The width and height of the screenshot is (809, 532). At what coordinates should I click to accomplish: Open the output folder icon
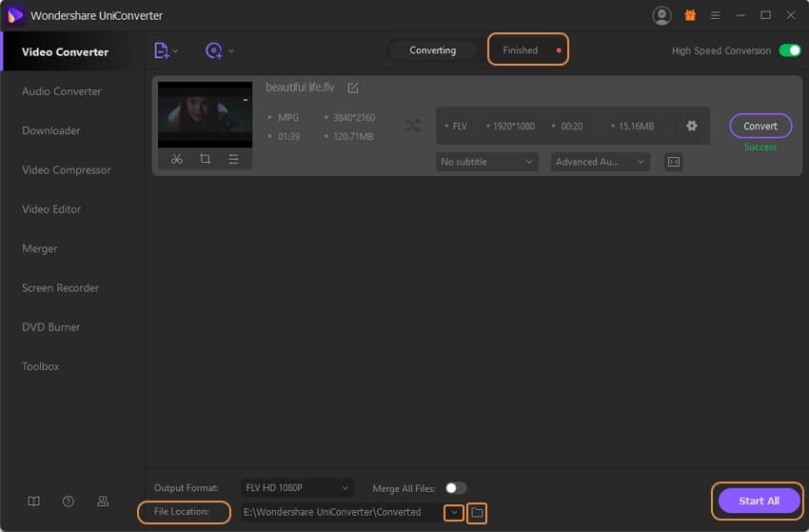tap(477, 512)
